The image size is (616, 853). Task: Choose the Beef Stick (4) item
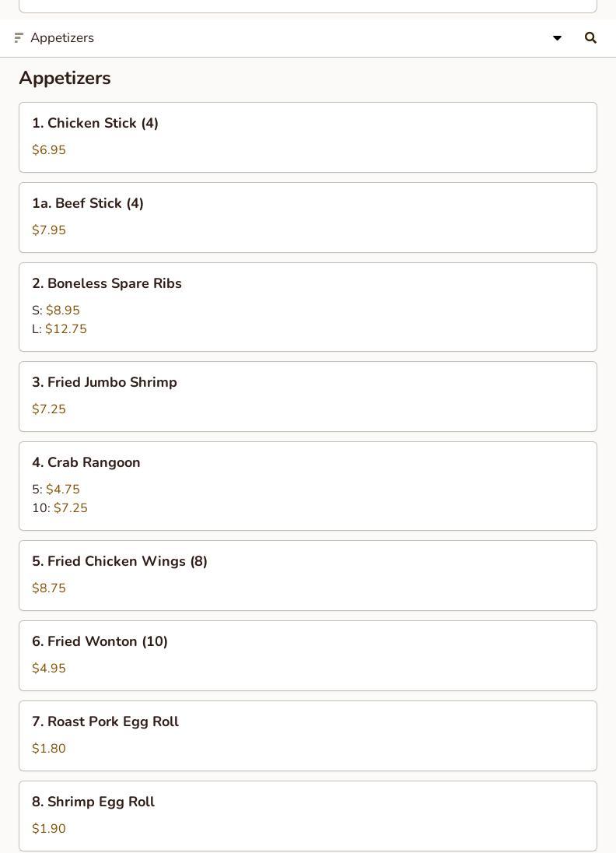point(88,203)
